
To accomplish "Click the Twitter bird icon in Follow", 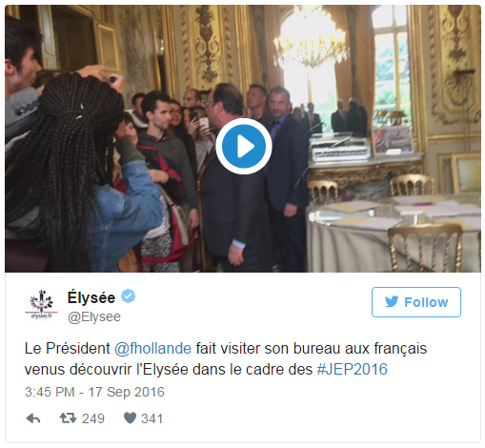I will (392, 302).
